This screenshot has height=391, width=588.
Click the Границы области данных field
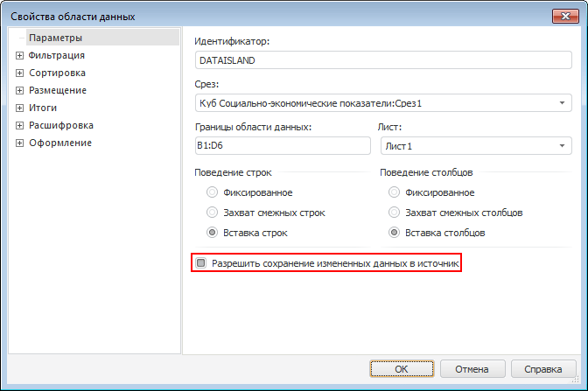click(281, 146)
